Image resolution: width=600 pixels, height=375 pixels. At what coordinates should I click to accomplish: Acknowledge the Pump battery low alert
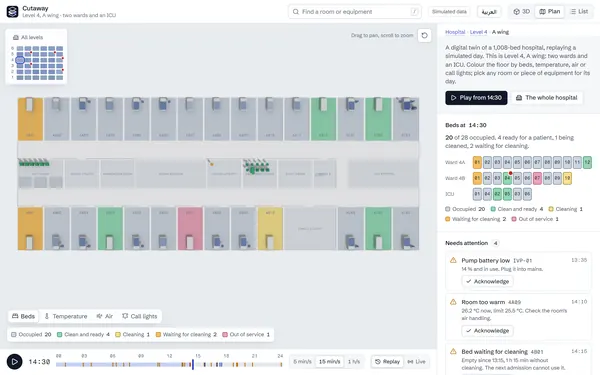pos(487,281)
